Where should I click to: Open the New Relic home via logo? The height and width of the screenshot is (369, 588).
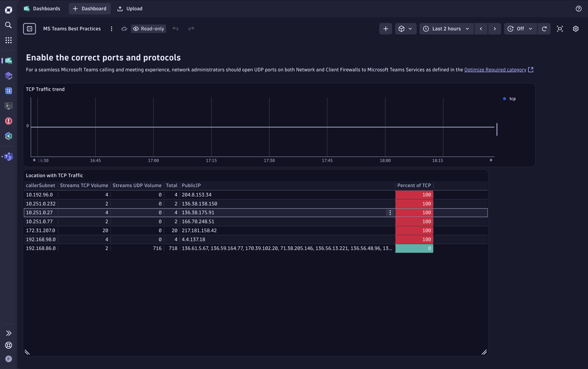[x=8, y=9]
